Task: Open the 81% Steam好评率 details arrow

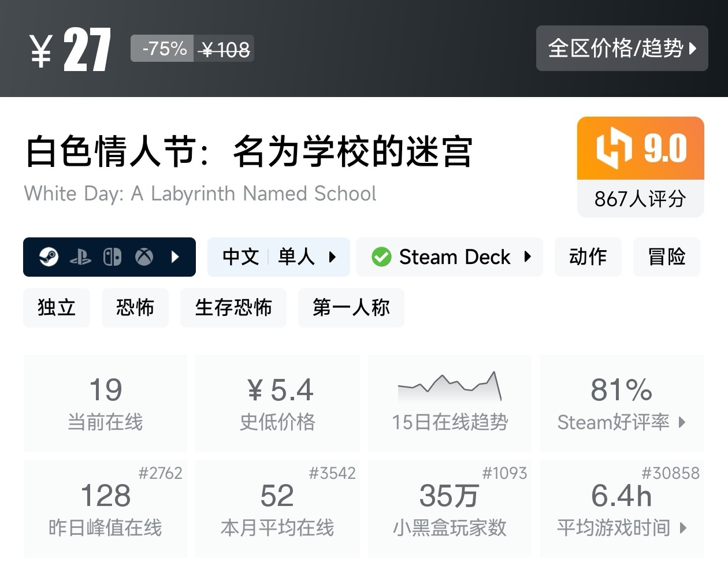Action: 682,422
